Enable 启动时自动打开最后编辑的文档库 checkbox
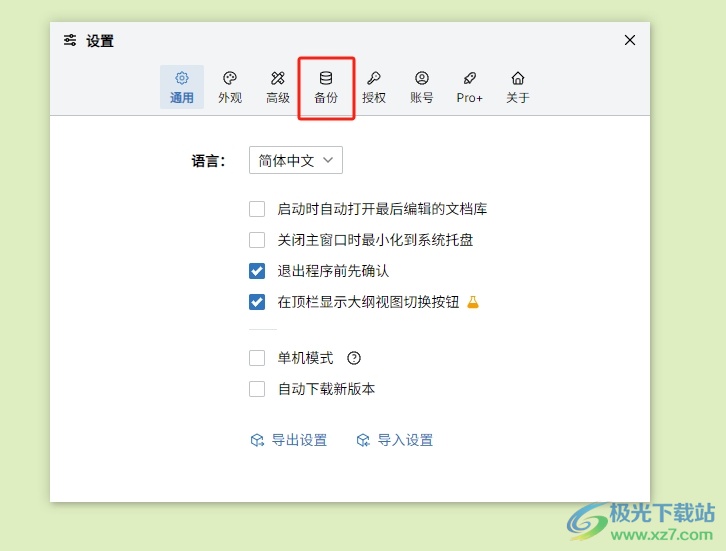Screen dimensions: 726x551 257,209
